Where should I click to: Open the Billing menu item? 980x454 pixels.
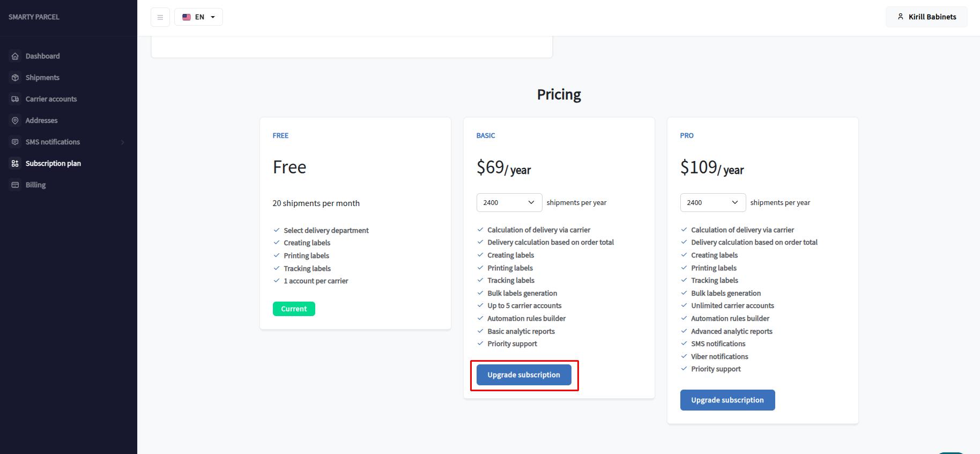35,185
